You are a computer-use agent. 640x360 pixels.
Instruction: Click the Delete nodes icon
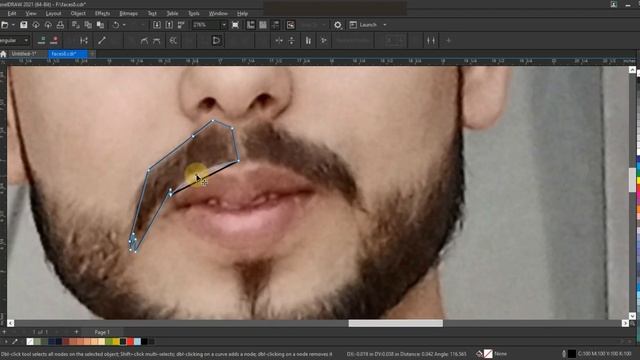(54, 40)
